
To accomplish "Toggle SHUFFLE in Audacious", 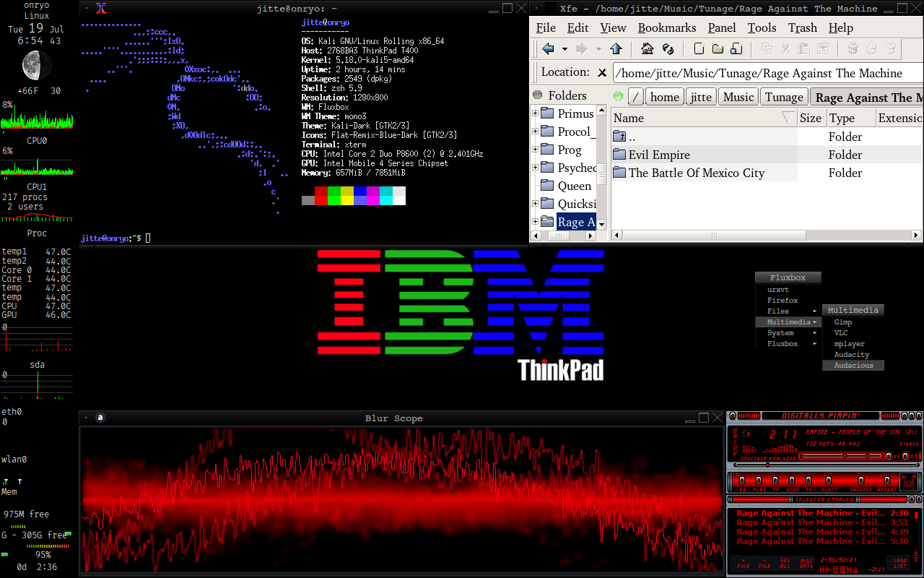I will [x=861, y=480].
